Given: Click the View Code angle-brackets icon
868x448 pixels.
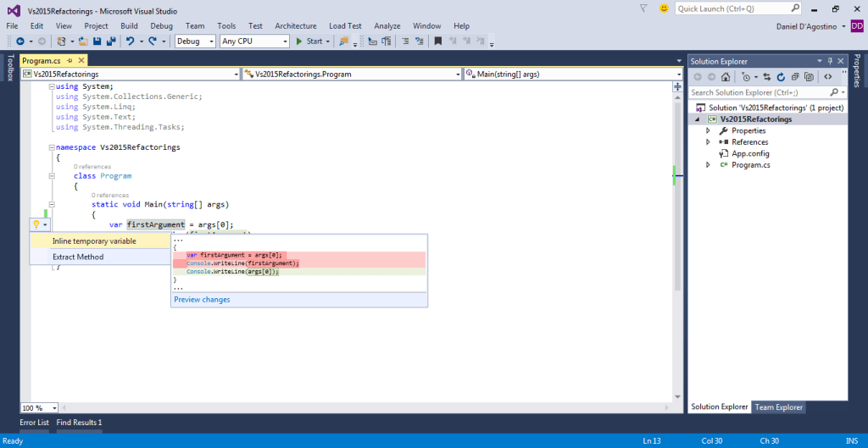Looking at the screenshot, I should point(828,77).
